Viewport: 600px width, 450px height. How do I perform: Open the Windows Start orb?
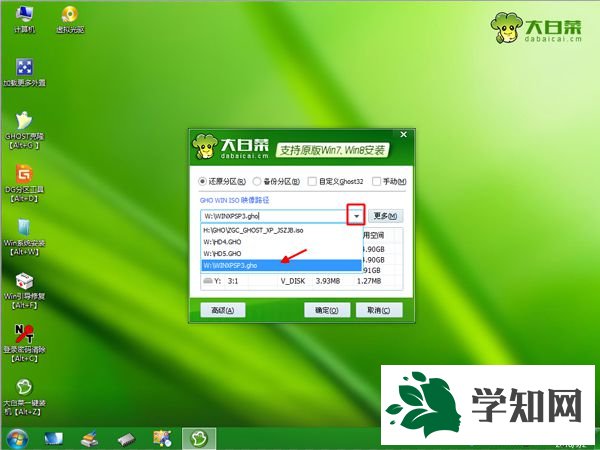point(17,439)
